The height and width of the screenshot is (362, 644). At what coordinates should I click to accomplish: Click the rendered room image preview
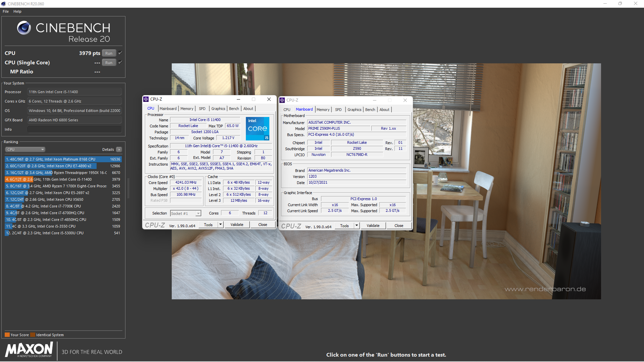pos(386,181)
